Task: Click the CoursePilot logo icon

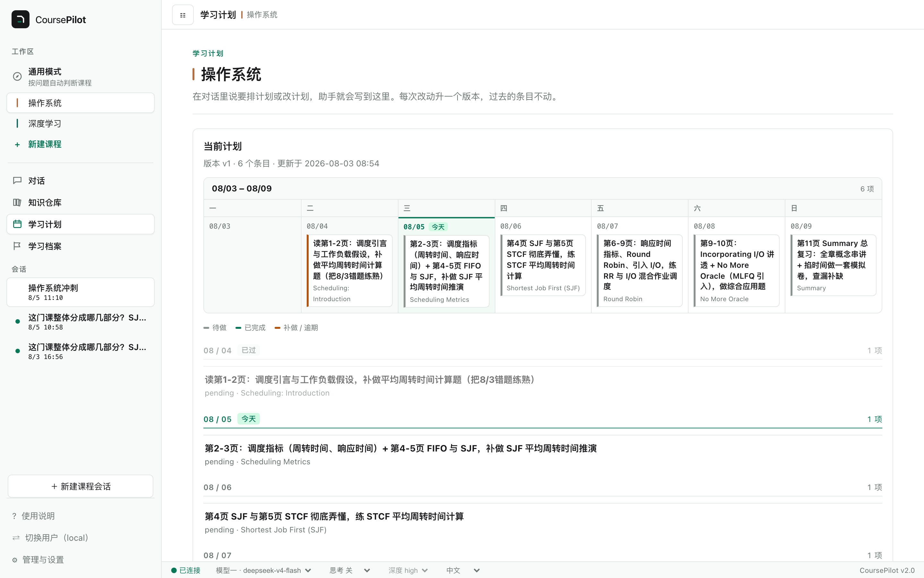Action: (x=20, y=20)
